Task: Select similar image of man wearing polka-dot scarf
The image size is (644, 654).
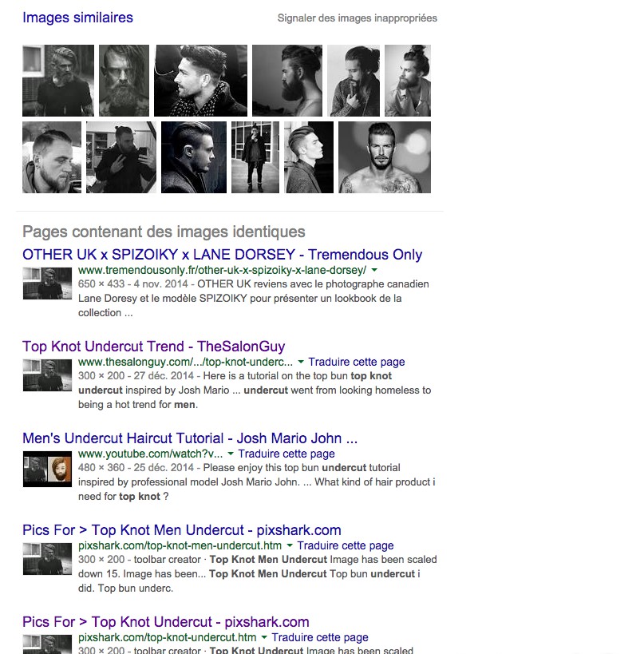Action: click(200, 81)
